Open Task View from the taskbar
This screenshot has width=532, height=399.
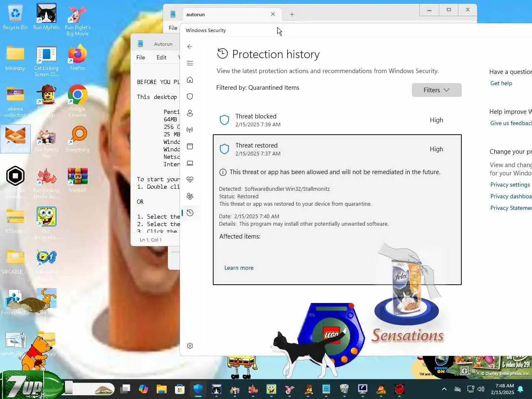pyautogui.click(x=125, y=389)
